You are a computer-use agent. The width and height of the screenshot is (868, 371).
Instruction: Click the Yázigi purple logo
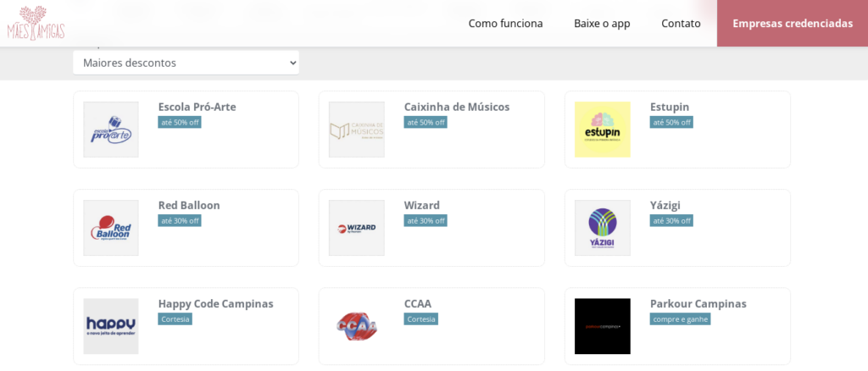[603, 228]
